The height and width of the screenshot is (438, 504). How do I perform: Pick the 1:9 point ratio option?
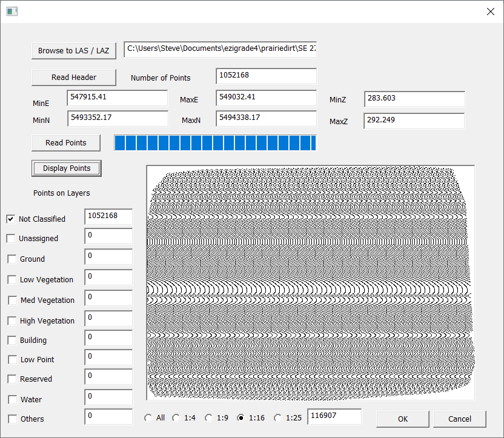(x=209, y=417)
